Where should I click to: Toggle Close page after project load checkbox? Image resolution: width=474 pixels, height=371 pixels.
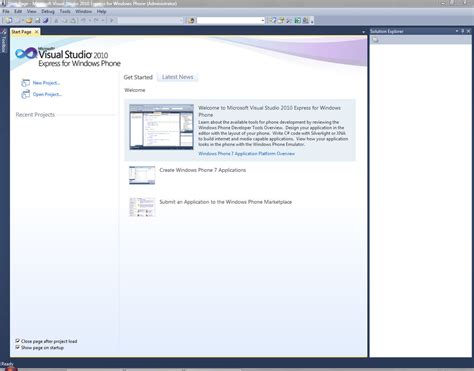[17, 341]
